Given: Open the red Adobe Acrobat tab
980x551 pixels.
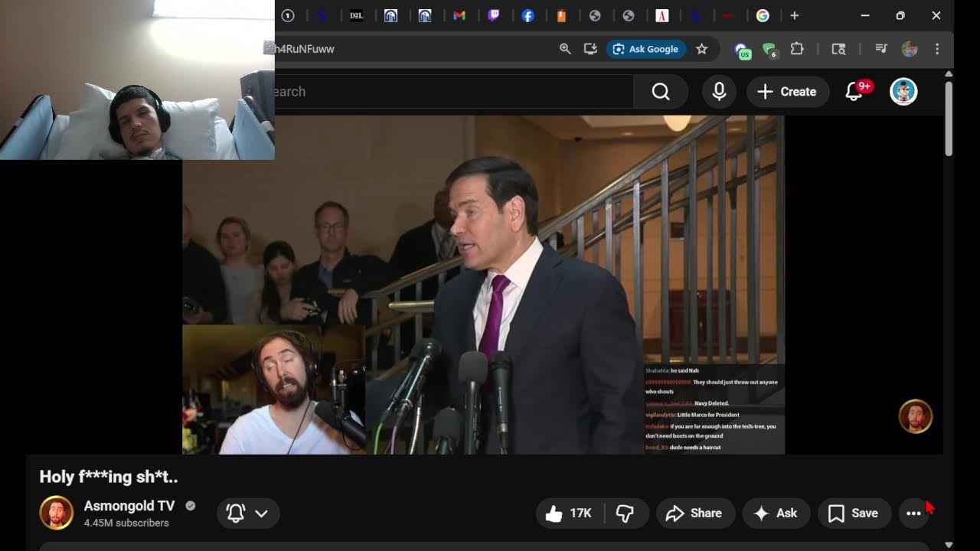Looking at the screenshot, I should pyautogui.click(x=662, y=15).
